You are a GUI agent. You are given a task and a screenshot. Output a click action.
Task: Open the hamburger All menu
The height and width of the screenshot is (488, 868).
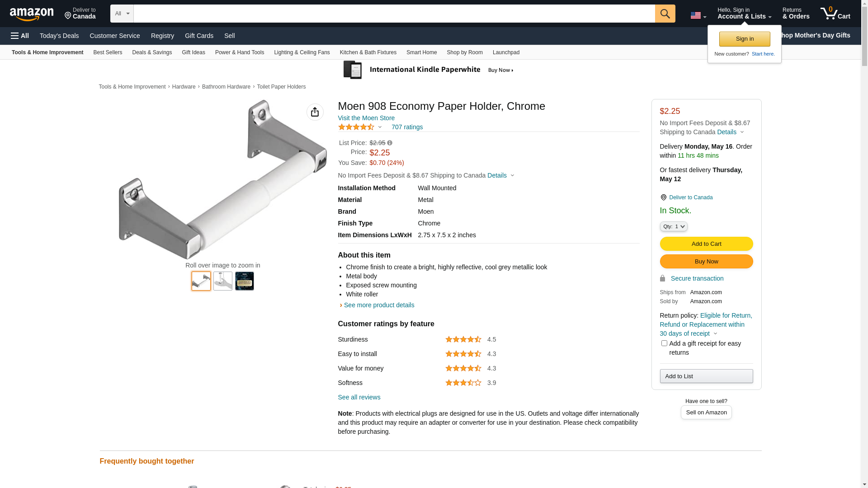20,36
